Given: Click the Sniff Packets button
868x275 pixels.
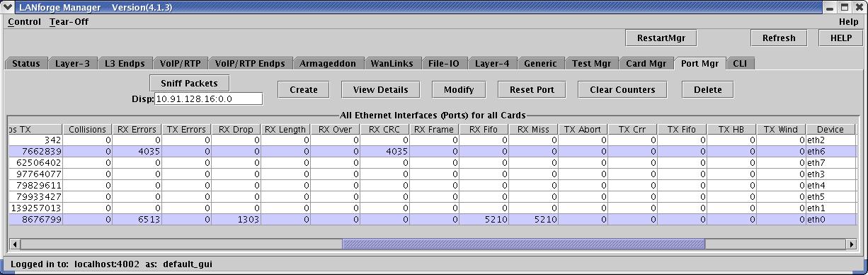Looking at the screenshot, I should click(189, 83).
